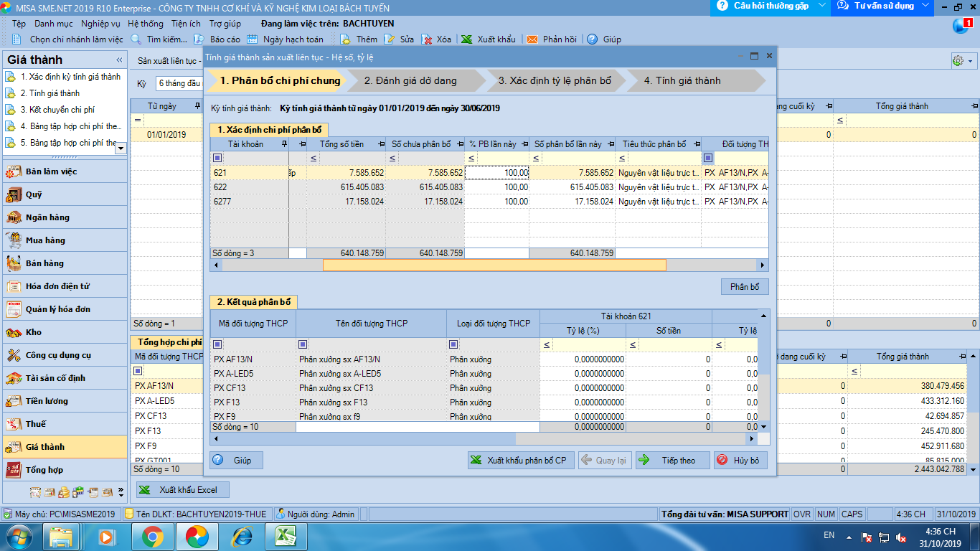Image resolution: width=980 pixels, height=551 pixels.
Task: Click the dialog's Giúp help button
Action: (236, 461)
